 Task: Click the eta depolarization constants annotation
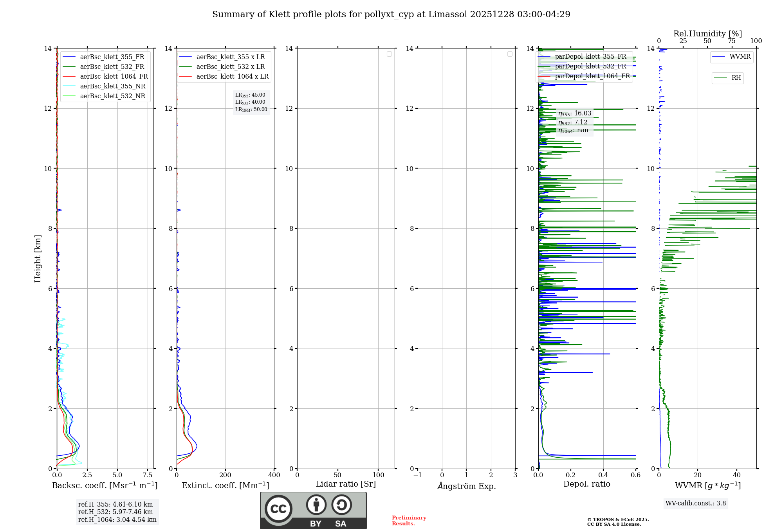pyautogui.click(x=574, y=122)
